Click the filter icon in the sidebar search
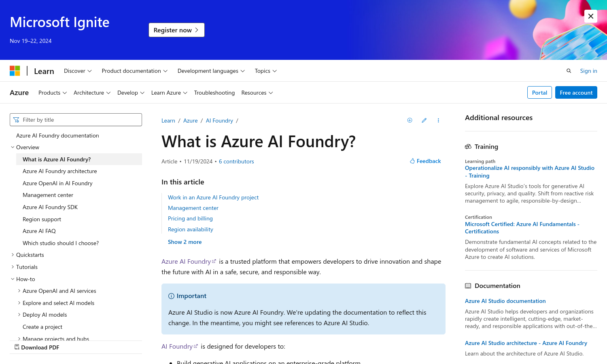Image resolution: width=607 pixels, height=364 pixels. click(17, 120)
